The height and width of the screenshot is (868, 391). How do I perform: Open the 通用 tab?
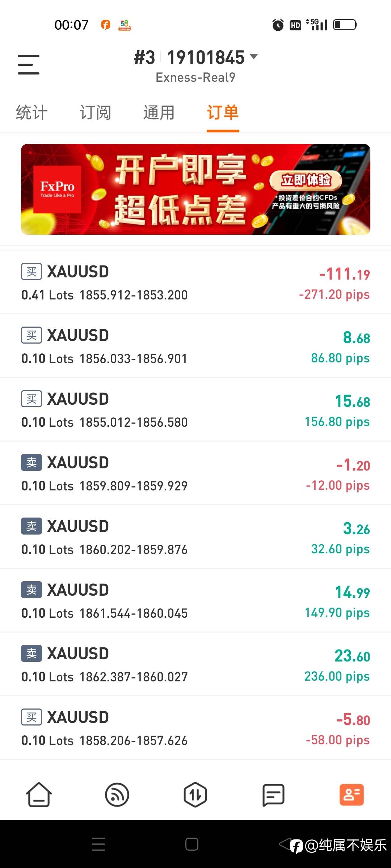tap(159, 112)
